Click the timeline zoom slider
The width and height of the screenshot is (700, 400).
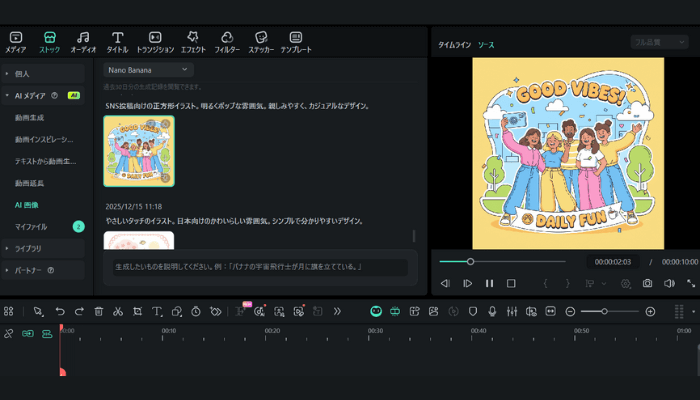605,312
